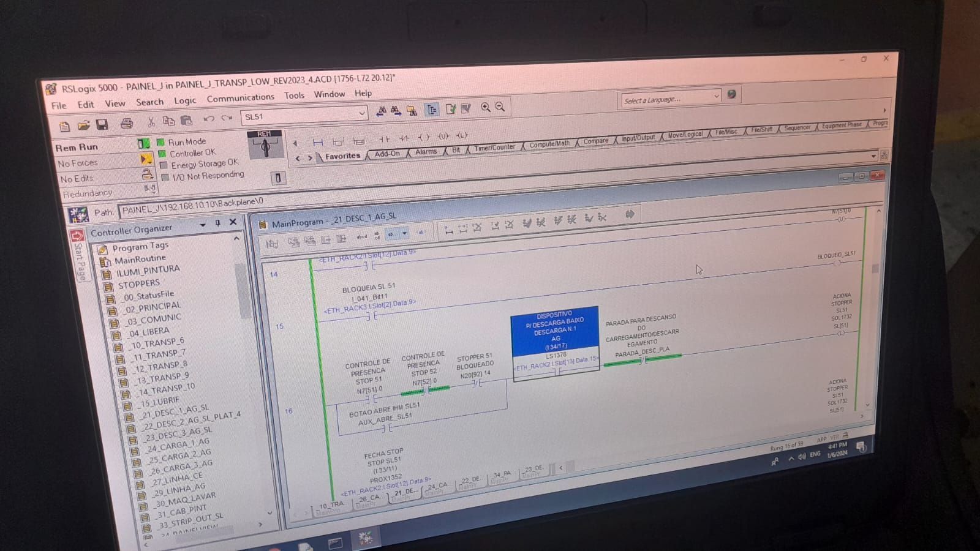
Task: Click the Paste clipboard icon
Action: (187, 120)
